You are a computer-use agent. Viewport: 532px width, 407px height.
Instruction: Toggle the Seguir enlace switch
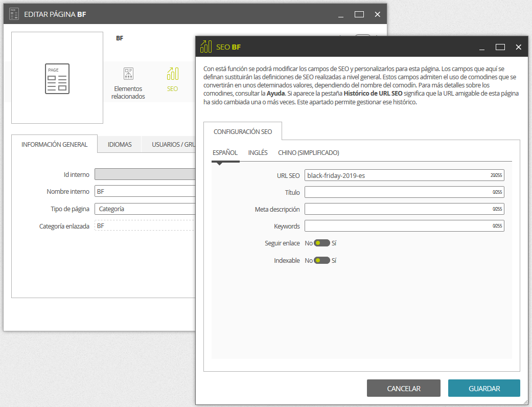tap(321, 243)
